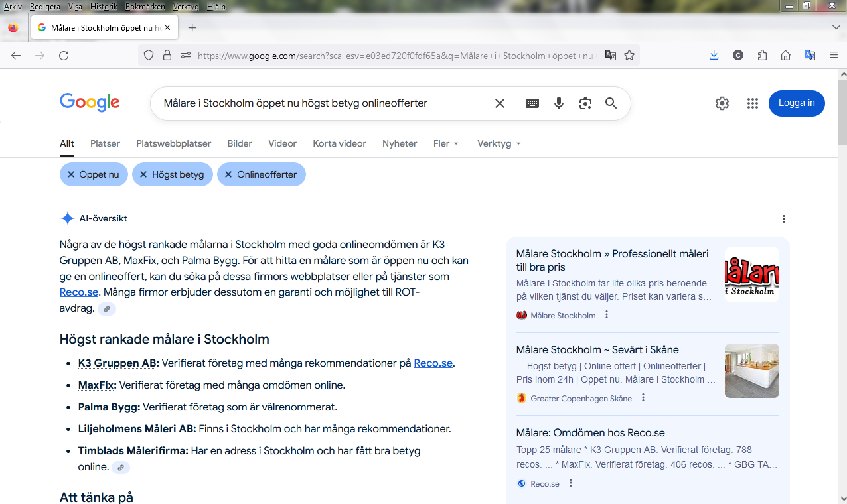Switch to the Bilder tab
The width and height of the screenshot is (847, 504).
(x=240, y=143)
